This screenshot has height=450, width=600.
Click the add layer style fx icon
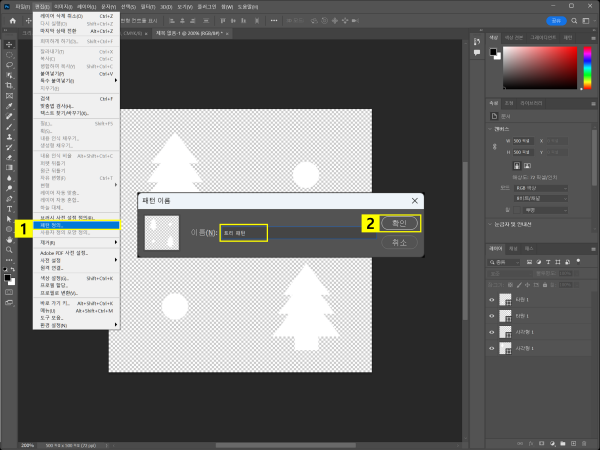point(531,443)
